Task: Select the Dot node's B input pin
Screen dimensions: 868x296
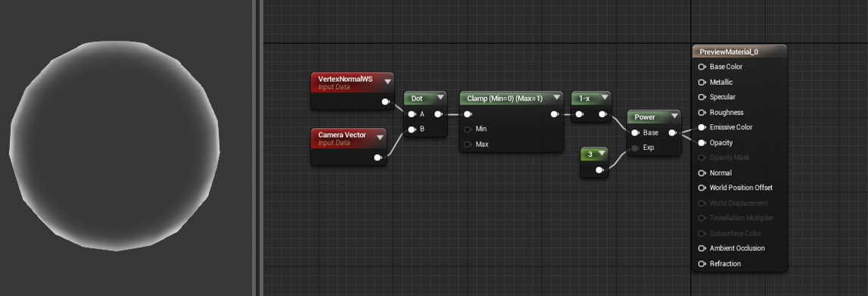Action: [x=412, y=129]
